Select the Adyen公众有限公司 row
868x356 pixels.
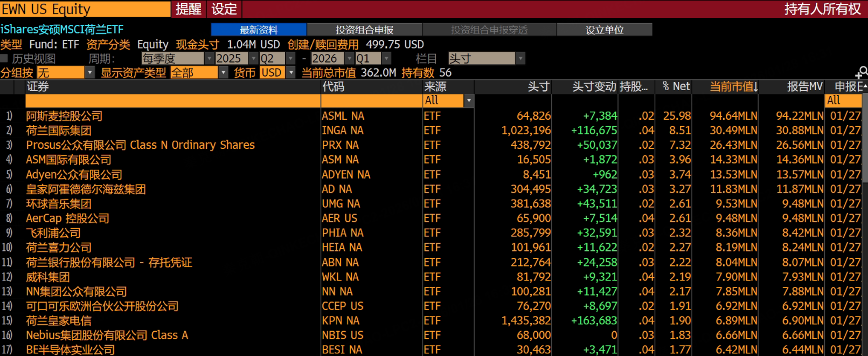[x=431, y=175]
